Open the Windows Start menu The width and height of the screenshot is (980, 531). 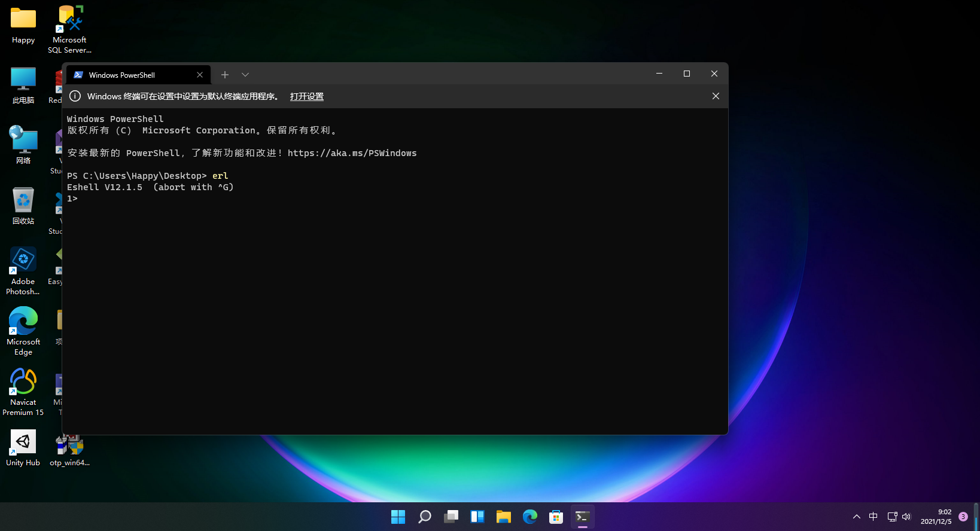click(x=398, y=517)
